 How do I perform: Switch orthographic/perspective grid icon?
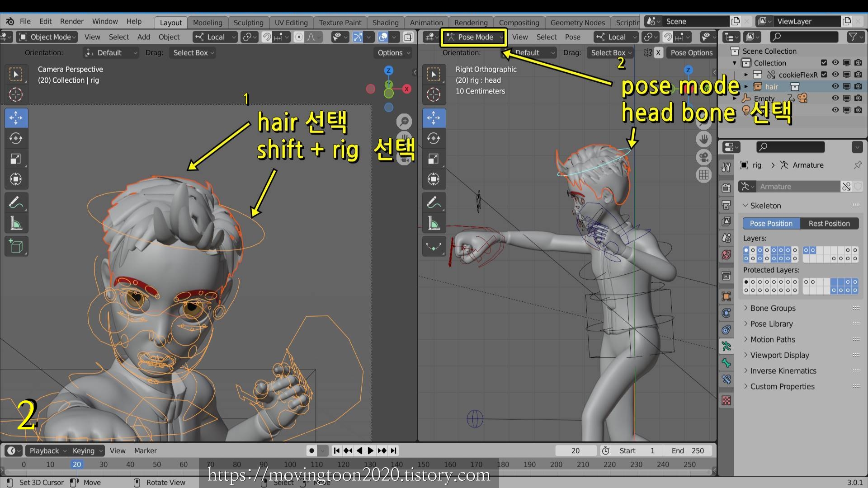(x=704, y=174)
